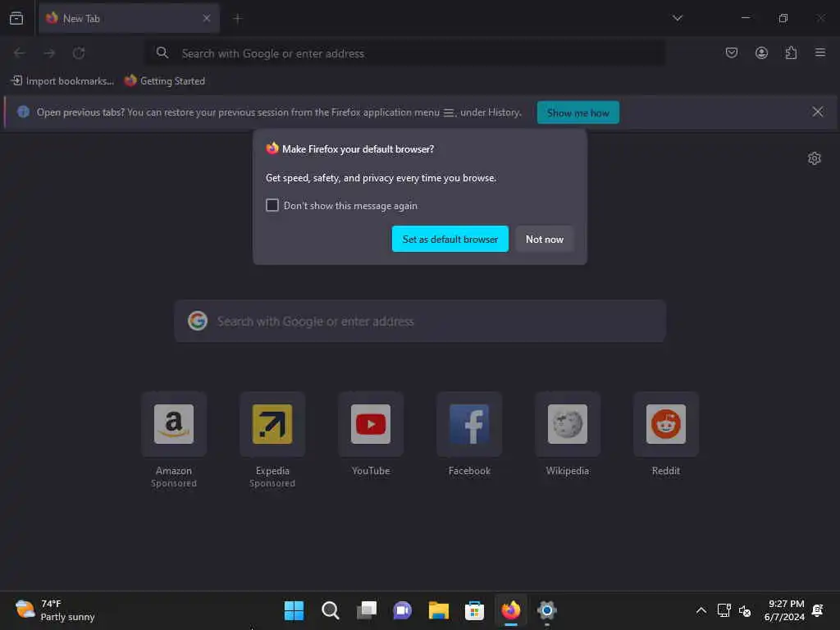
Task: Open Firefox View from the tab strip
Action: click(x=16, y=18)
